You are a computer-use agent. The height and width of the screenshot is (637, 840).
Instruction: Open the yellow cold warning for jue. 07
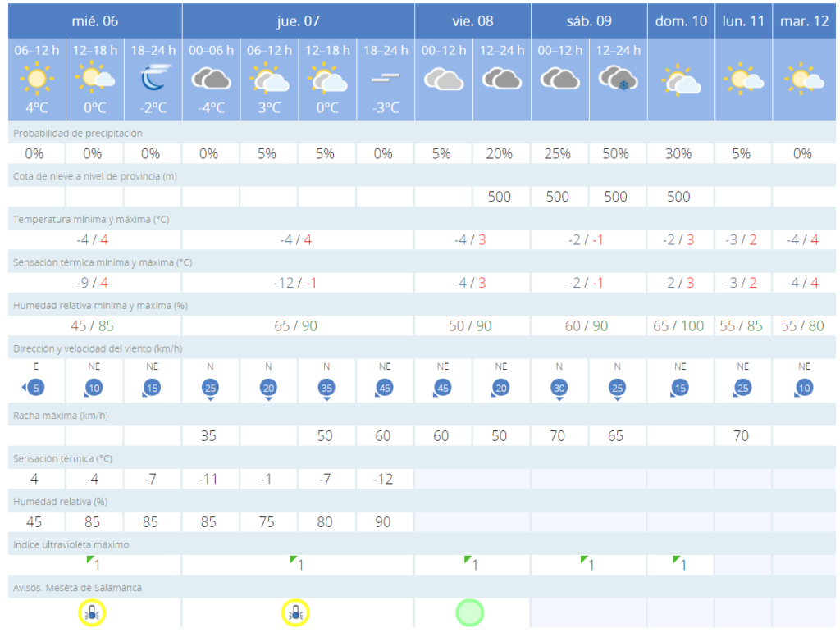pyautogui.click(x=295, y=613)
